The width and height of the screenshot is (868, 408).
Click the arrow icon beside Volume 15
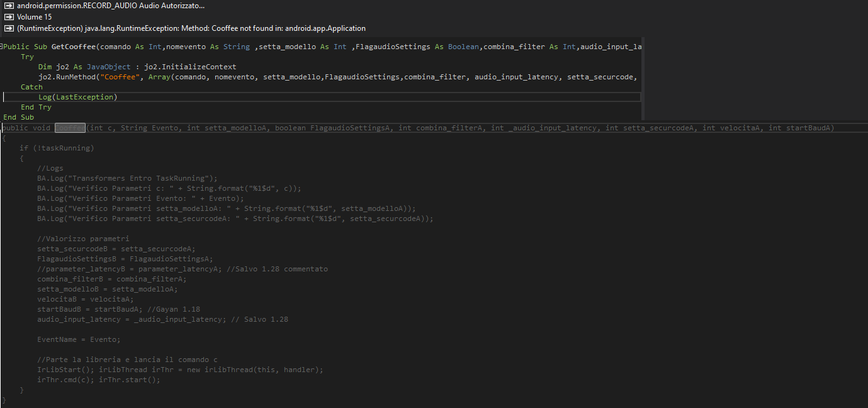[x=9, y=17]
